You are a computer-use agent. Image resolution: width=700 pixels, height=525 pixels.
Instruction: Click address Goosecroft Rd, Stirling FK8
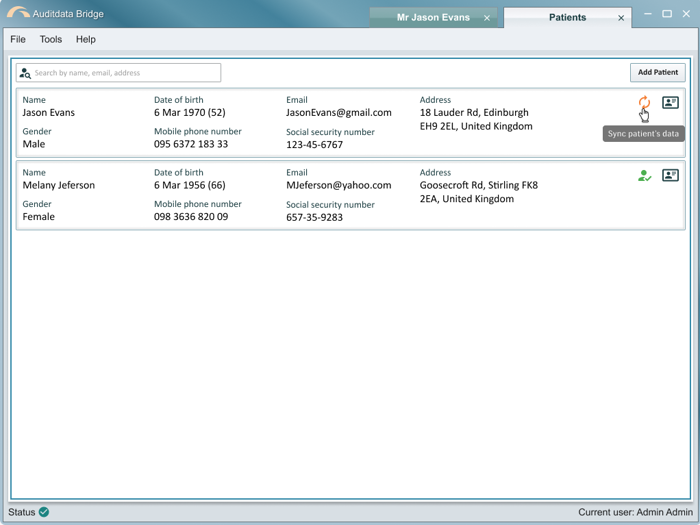pyautogui.click(x=479, y=185)
